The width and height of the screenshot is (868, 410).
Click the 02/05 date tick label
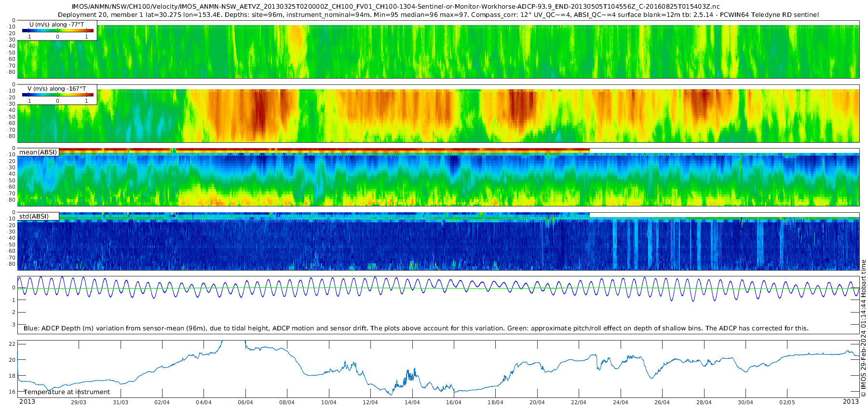pos(787,402)
